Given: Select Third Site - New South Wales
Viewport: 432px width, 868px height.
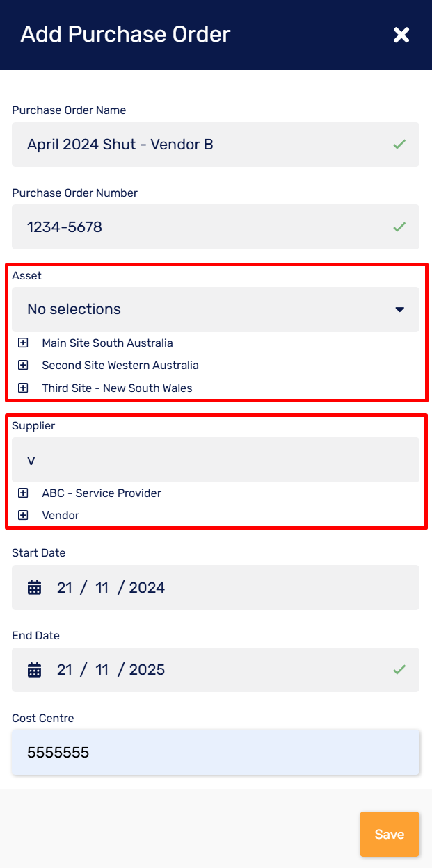Looking at the screenshot, I should [116, 388].
